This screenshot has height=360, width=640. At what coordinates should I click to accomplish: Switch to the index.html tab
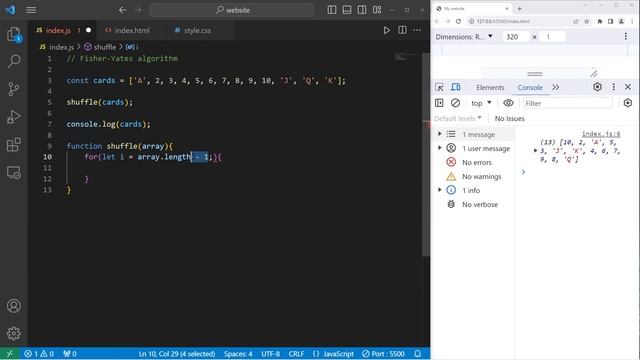pyautogui.click(x=131, y=30)
